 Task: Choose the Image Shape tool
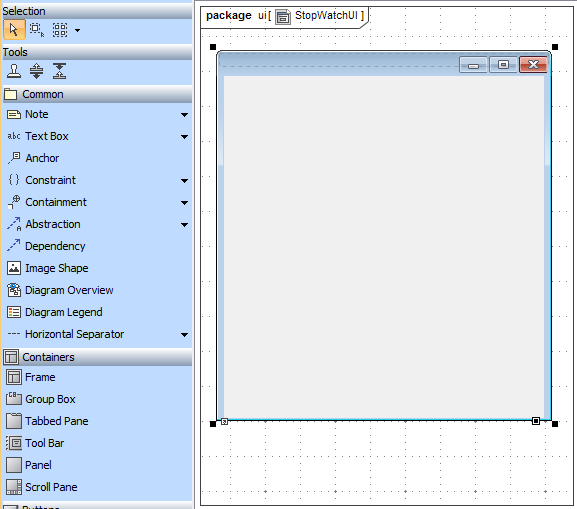[x=47, y=268]
